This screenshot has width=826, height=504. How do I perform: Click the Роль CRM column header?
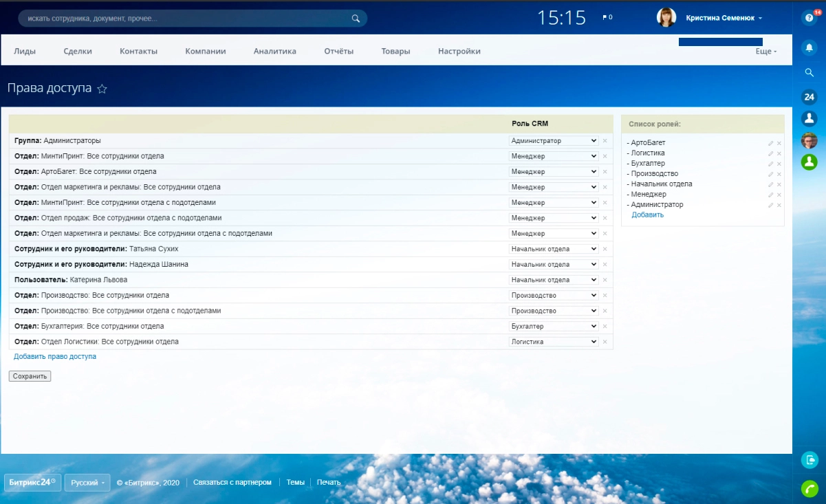[530, 124]
